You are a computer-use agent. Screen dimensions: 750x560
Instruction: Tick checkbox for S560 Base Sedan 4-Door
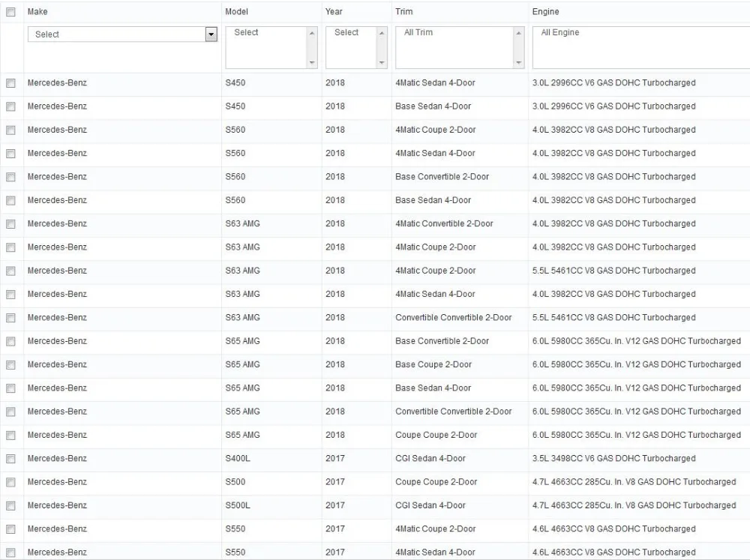point(10,200)
